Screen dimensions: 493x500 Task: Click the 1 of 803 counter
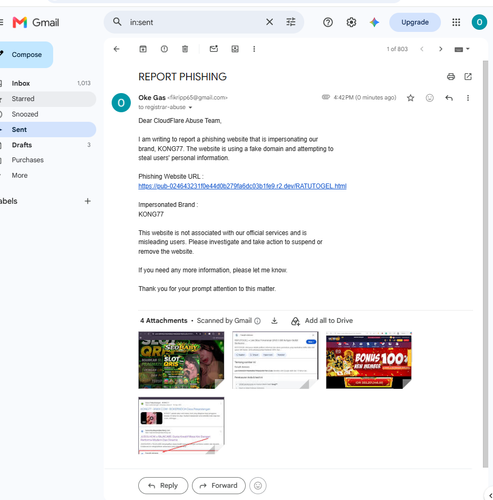tap(397, 49)
